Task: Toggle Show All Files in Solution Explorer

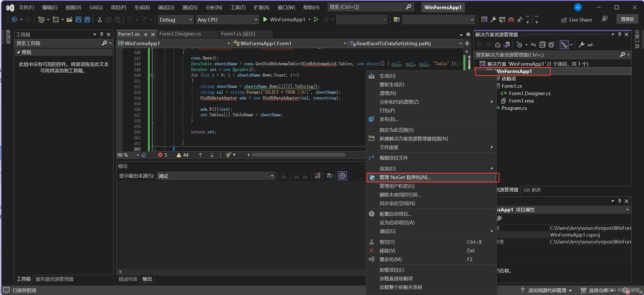Action: (x=551, y=45)
